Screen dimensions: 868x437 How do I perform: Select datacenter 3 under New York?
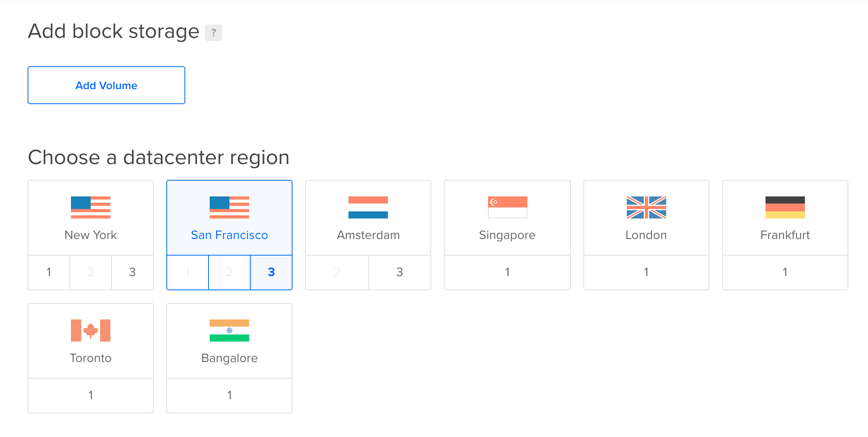[132, 272]
